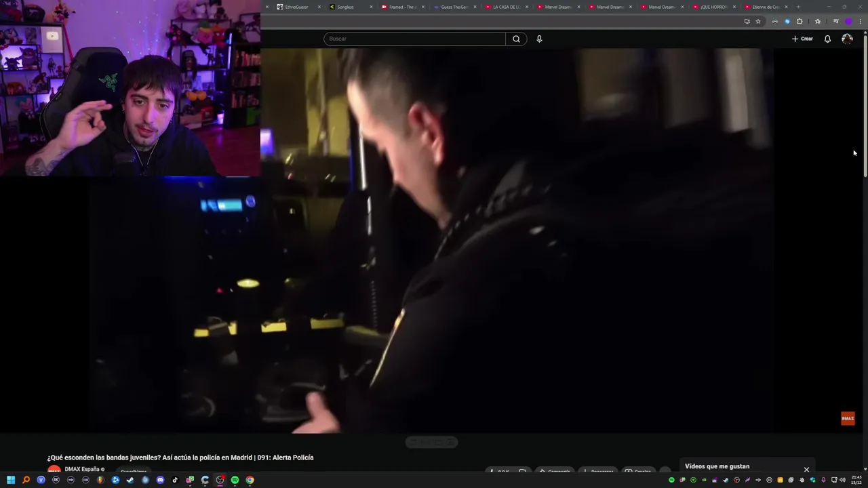Close the Guess The Game tab

[x=475, y=7]
